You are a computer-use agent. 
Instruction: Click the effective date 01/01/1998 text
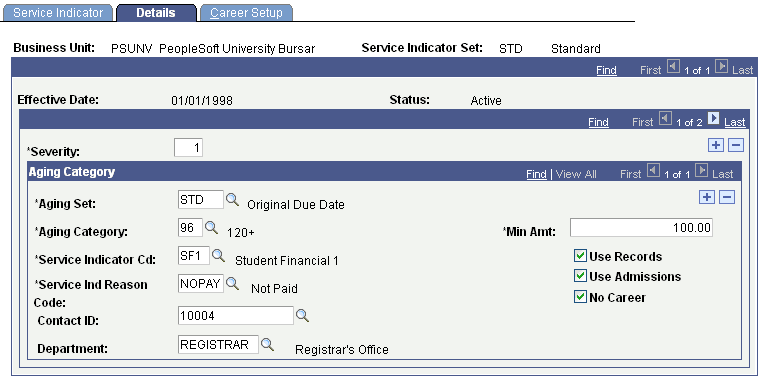[x=202, y=101]
